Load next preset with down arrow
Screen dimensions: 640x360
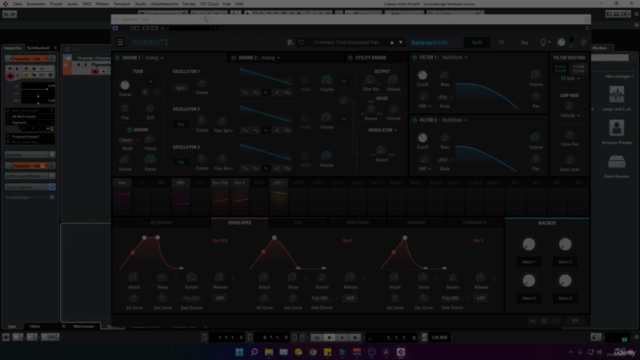coord(400,42)
